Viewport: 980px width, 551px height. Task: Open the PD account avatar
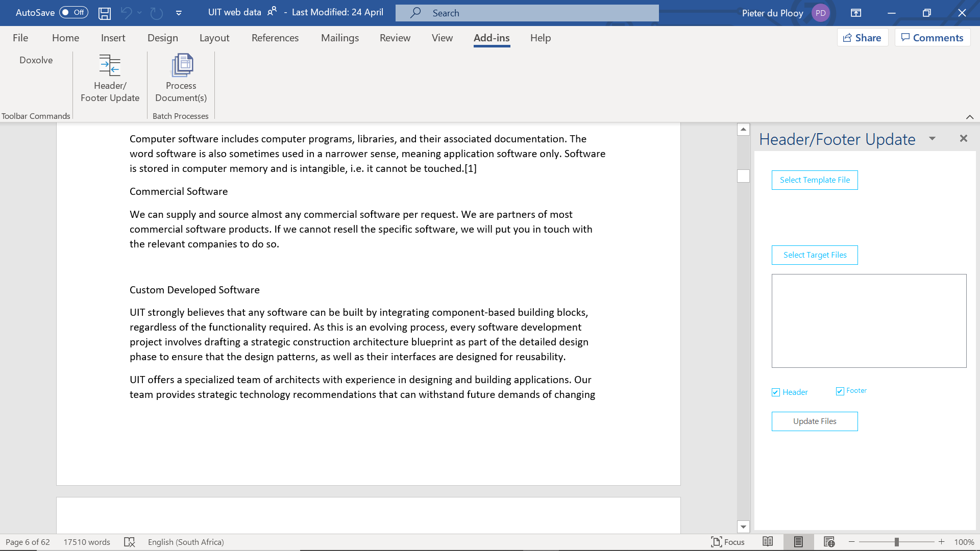820,13
